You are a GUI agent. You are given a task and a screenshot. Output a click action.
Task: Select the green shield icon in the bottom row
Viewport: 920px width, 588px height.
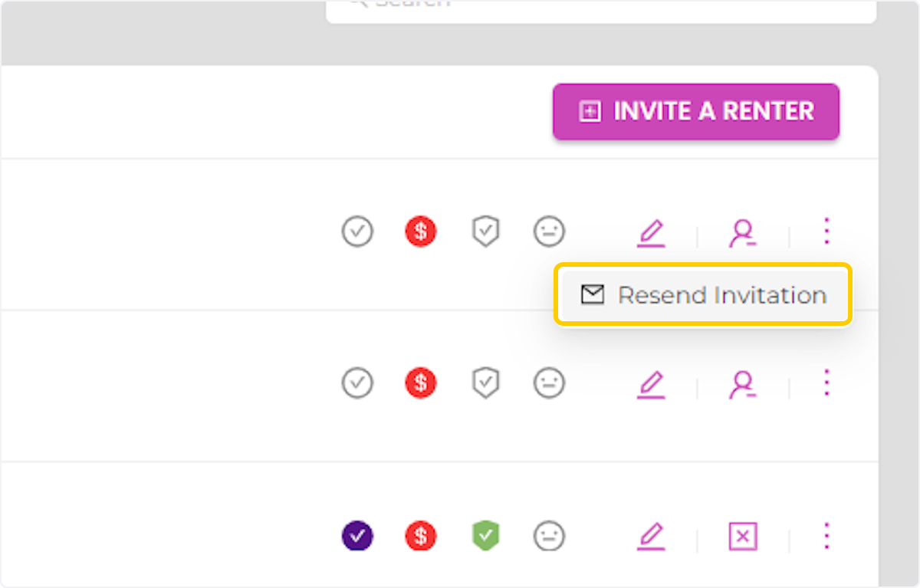pos(485,536)
